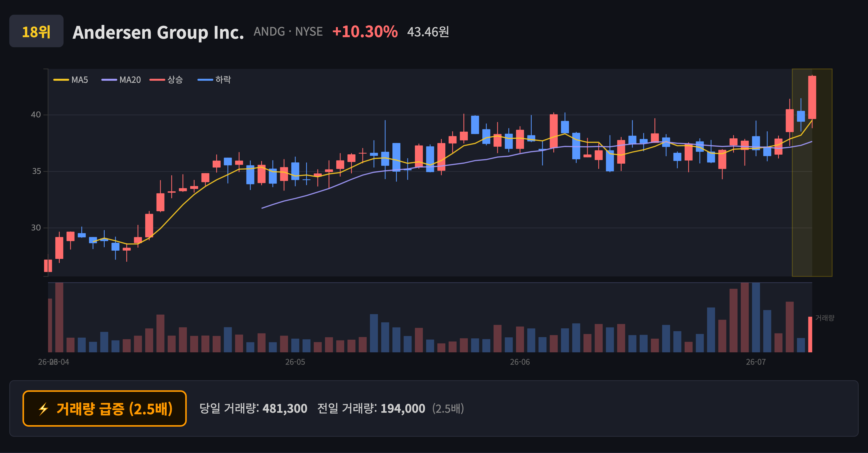Click the 35 label on the price axis

[36, 171]
